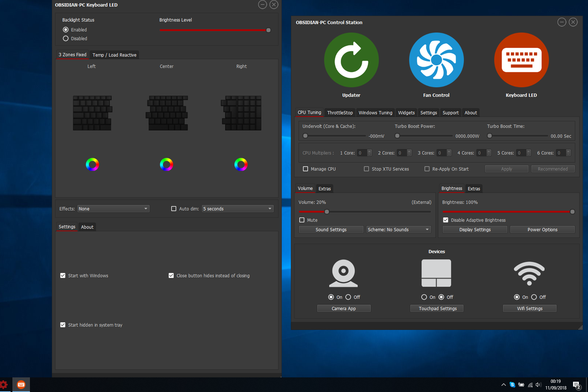Open the Right zone color wheel
588x392 pixels.
pyautogui.click(x=241, y=164)
